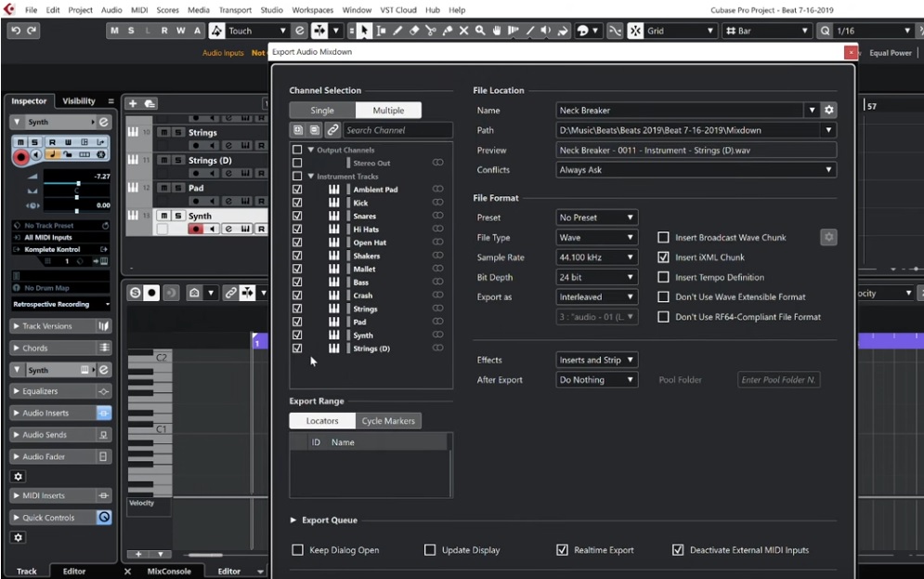Viewport: 924px width, 579px height.
Task: Select the Erase tool in toolbar
Action: [x=413, y=31]
